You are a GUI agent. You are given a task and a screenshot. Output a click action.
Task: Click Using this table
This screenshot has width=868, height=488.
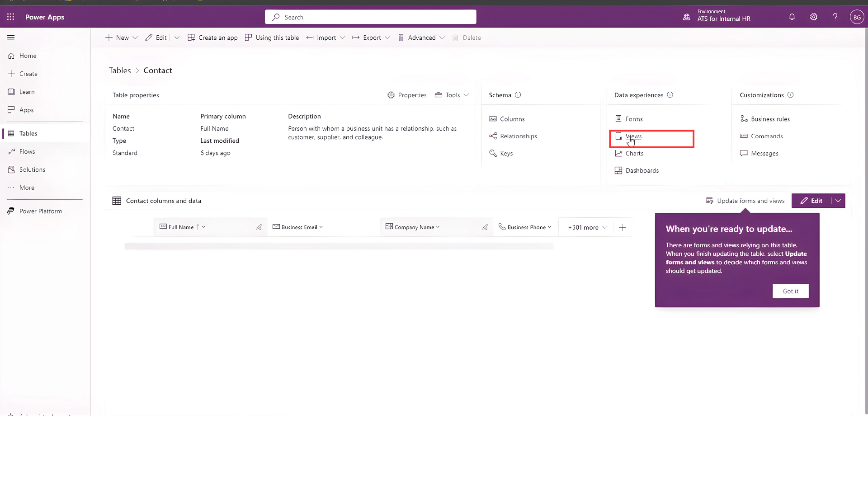(x=272, y=38)
